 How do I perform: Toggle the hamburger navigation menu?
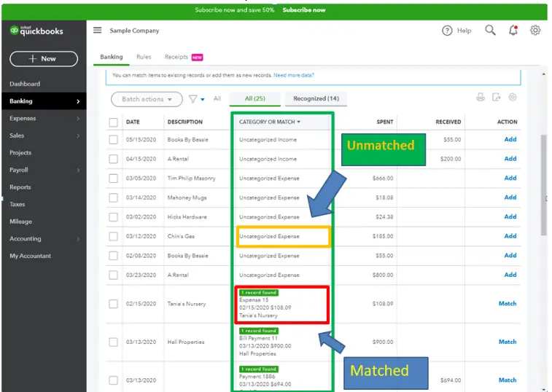pyautogui.click(x=97, y=31)
